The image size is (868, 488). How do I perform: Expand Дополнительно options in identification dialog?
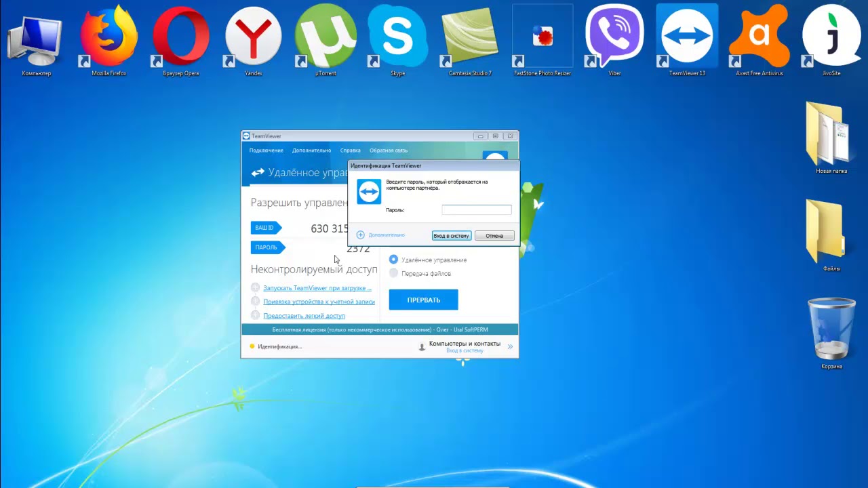[x=380, y=235]
